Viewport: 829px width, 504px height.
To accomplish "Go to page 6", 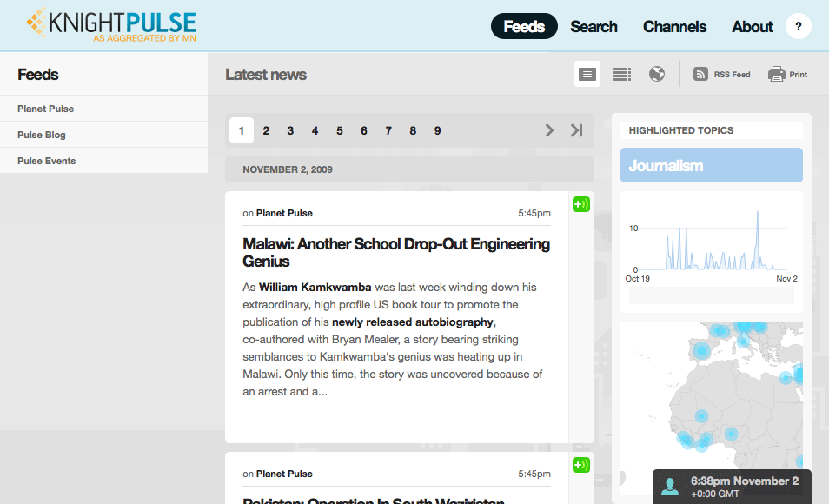I will pos(364,130).
